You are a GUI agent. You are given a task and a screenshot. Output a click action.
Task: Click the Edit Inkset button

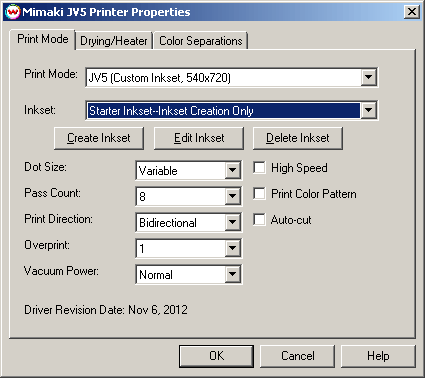[199, 138]
